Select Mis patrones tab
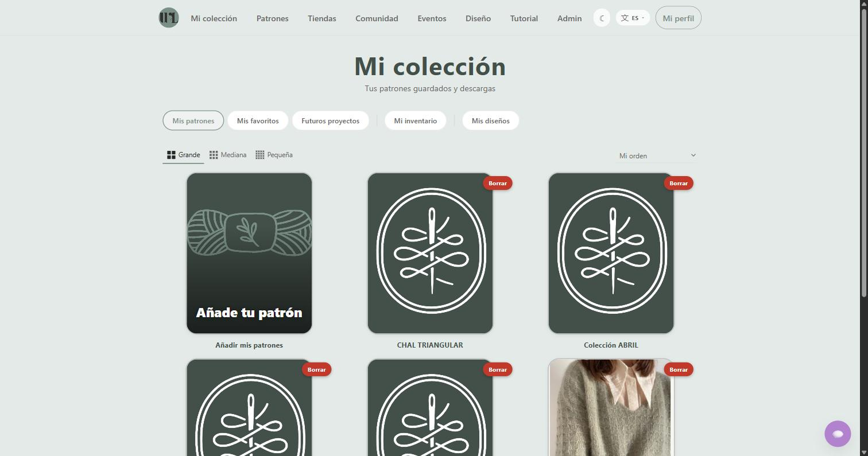The width and height of the screenshot is (868, 456). pyautogui.click(x=193, y=120)
